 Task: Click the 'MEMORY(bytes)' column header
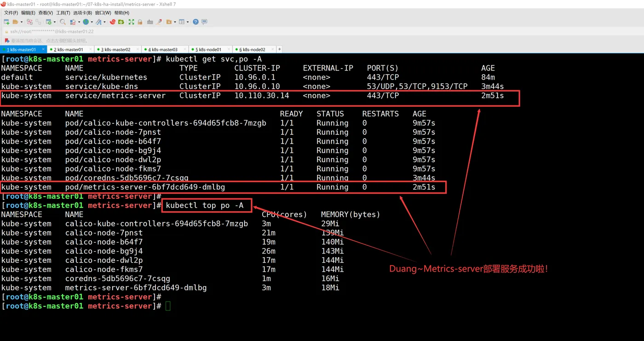(x=351, y=214)
